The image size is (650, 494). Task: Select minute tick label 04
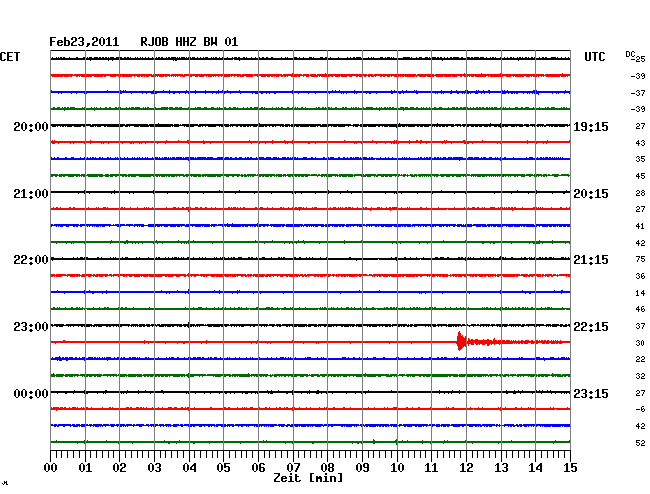(x=189, y=467)
